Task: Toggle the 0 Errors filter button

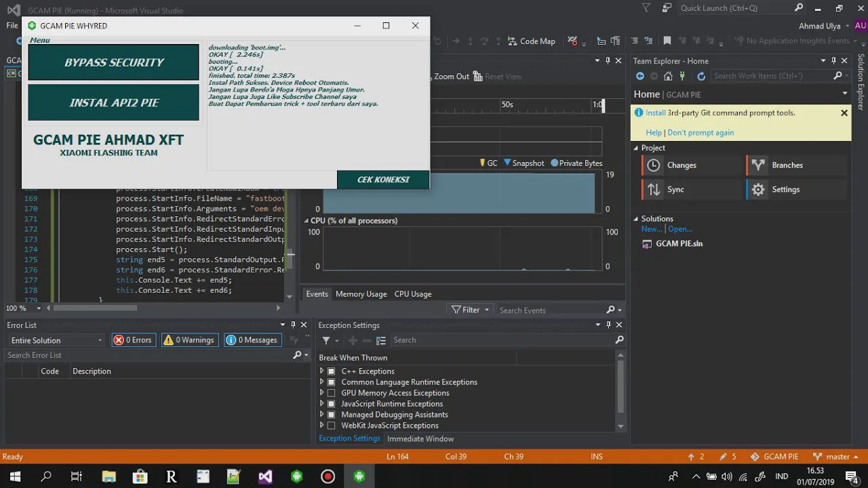Action: pyautogui.click(x=133, y=340)
